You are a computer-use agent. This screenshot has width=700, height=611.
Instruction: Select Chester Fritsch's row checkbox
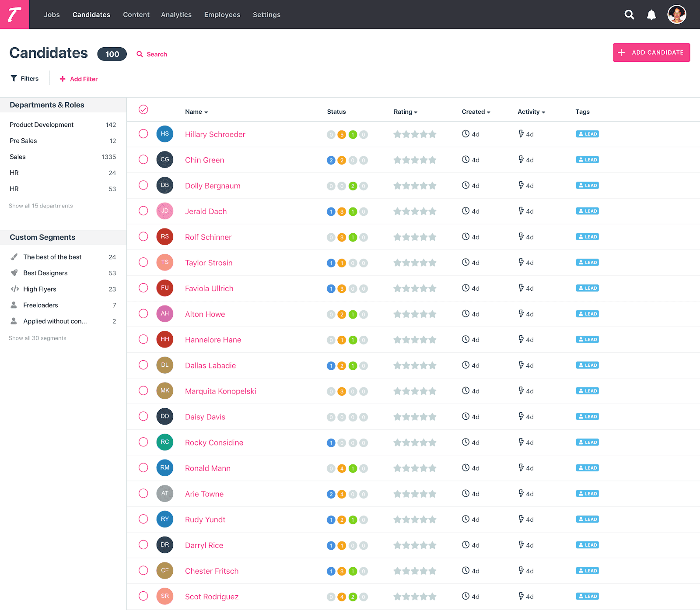[143, 570]
